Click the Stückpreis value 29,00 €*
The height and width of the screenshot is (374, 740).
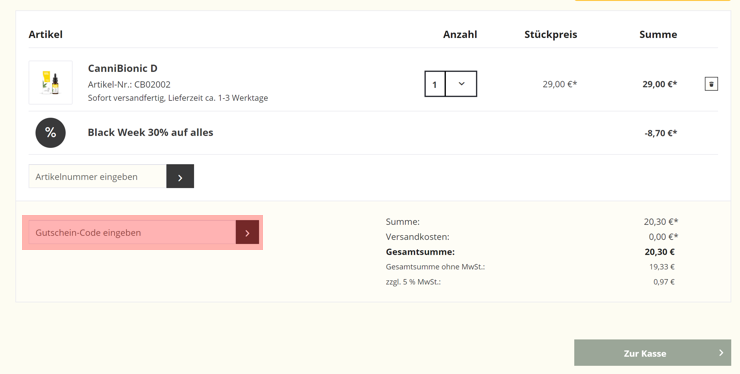pos(560,85)
